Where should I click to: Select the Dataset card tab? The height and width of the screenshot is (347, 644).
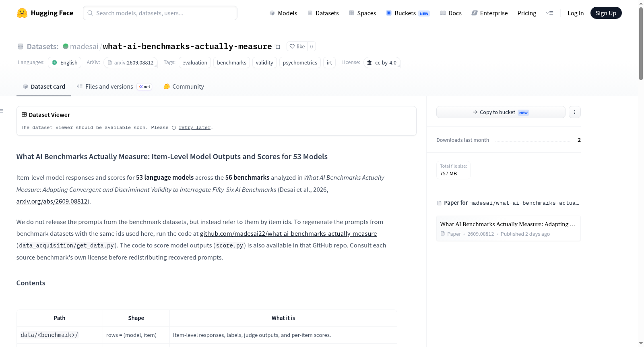point(43,87)
